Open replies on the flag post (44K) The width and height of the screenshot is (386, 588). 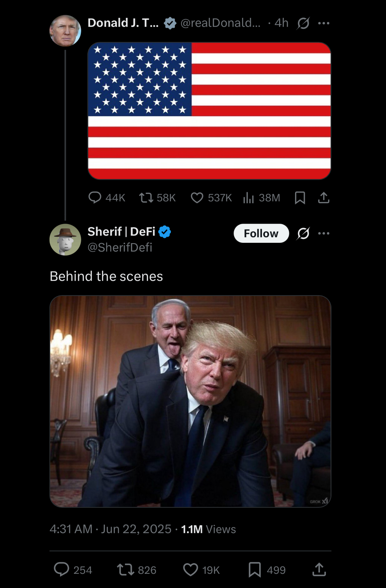107,198
